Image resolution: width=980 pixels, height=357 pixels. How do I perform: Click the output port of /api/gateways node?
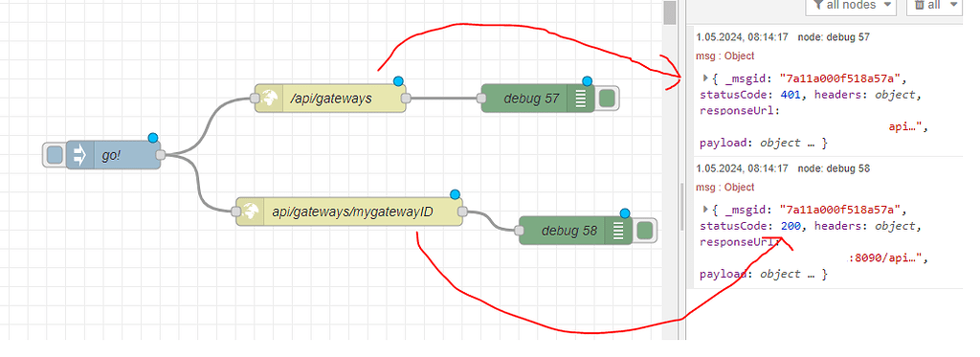pyautogui.click(x=406, y=99)
